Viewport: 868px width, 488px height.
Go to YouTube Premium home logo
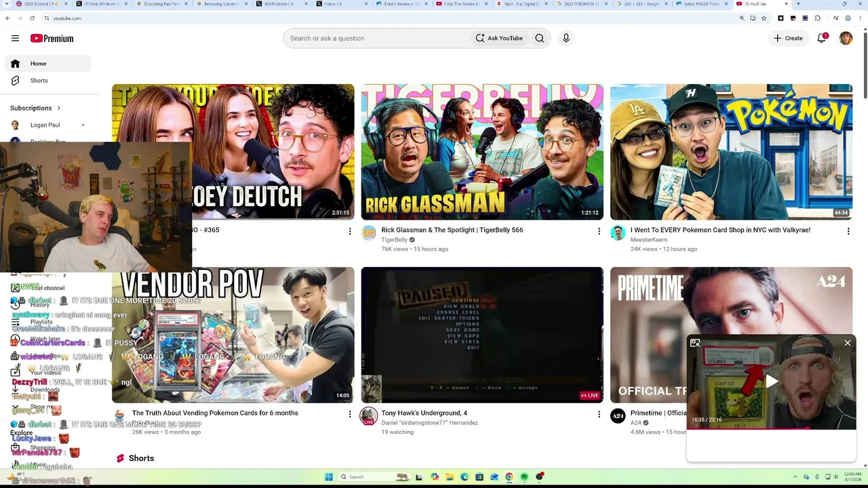(52, 39)
